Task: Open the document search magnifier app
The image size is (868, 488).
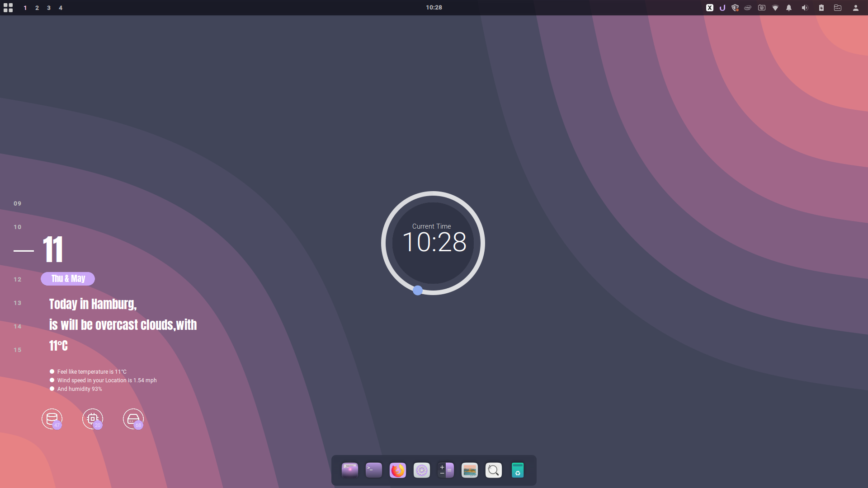Action: pos(494,470)
